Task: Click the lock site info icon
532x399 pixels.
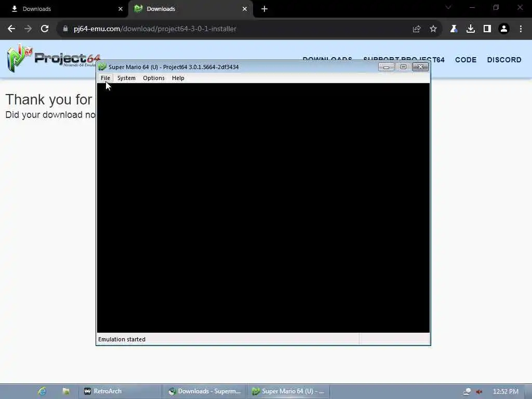Action: (x=65, y=29)
